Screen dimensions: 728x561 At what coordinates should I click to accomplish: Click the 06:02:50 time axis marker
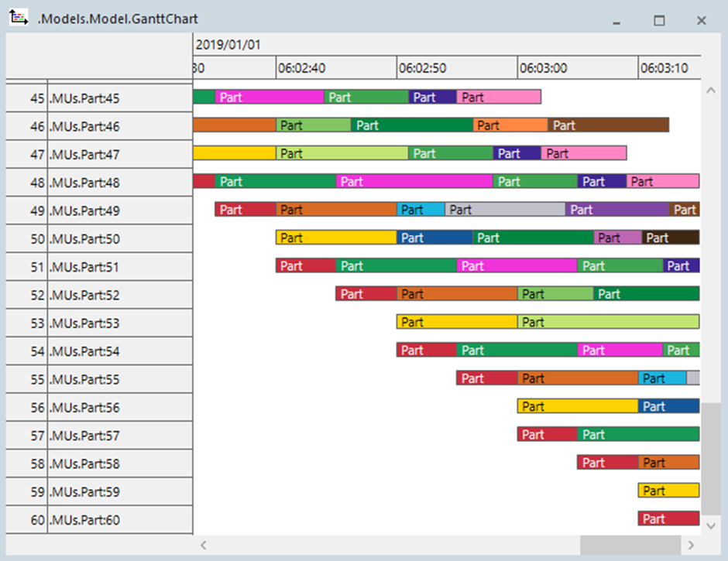tap(422, 68)
